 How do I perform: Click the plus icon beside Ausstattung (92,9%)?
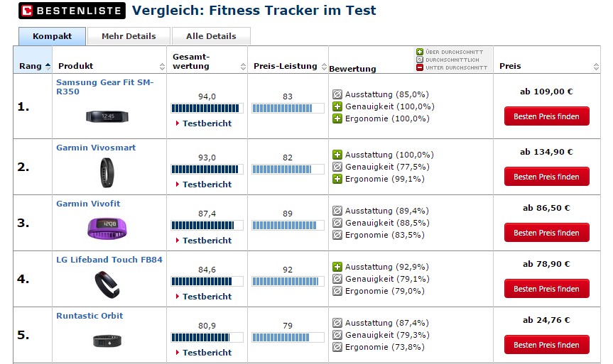(x=337, y=267)
